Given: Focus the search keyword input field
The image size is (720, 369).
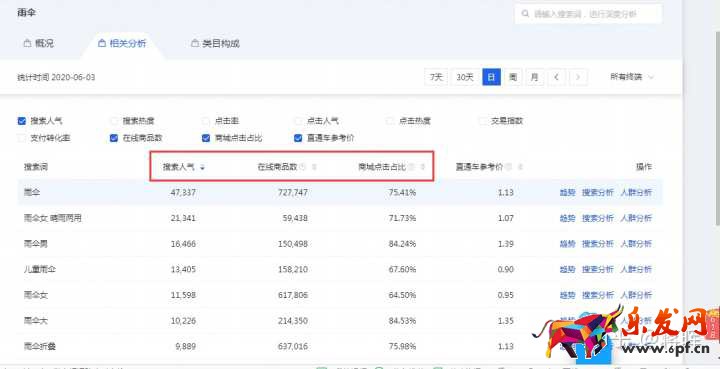Looking at the screenshot, I should click(588, 14).
